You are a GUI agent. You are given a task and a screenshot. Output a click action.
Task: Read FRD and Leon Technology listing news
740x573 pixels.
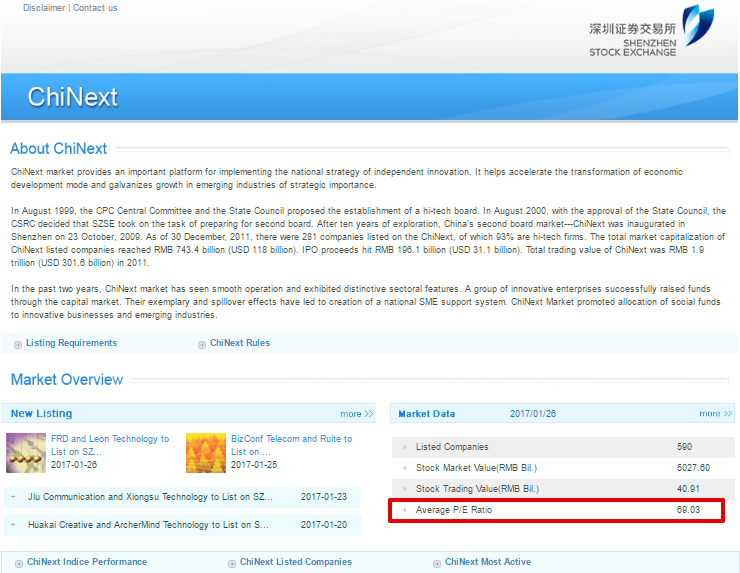tap(110, 445)
